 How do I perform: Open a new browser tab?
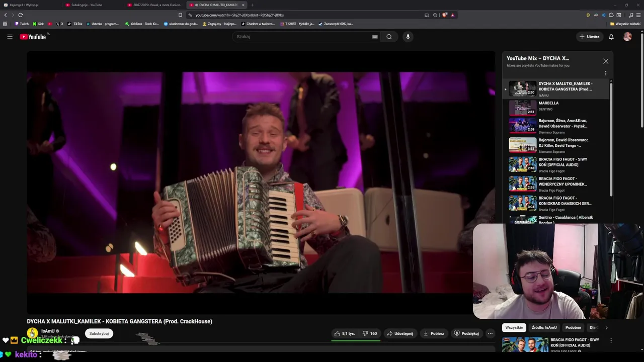[x=253, y=5]
